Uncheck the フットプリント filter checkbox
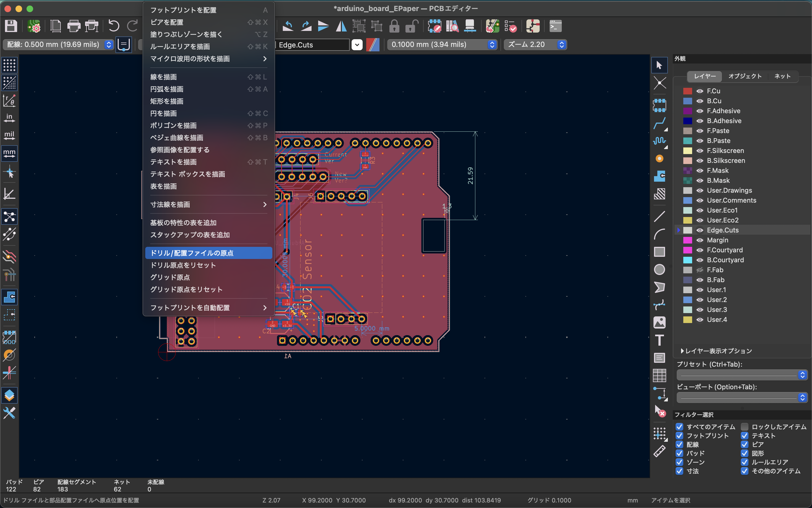Screen dimensions: 812x508 [679, 436]
